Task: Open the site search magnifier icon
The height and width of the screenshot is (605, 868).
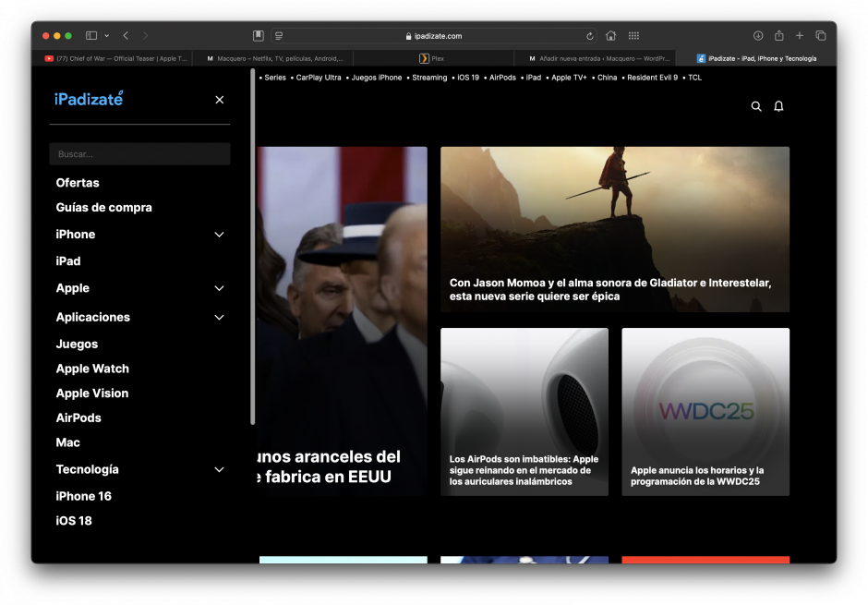Action: pos(756,106)
